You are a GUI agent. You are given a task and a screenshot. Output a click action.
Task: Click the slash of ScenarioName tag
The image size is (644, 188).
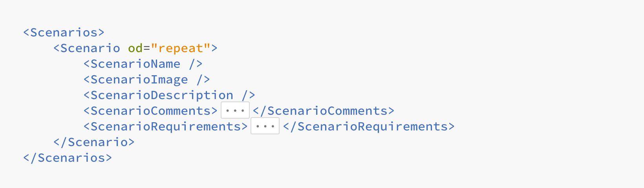tap(192, 63)
